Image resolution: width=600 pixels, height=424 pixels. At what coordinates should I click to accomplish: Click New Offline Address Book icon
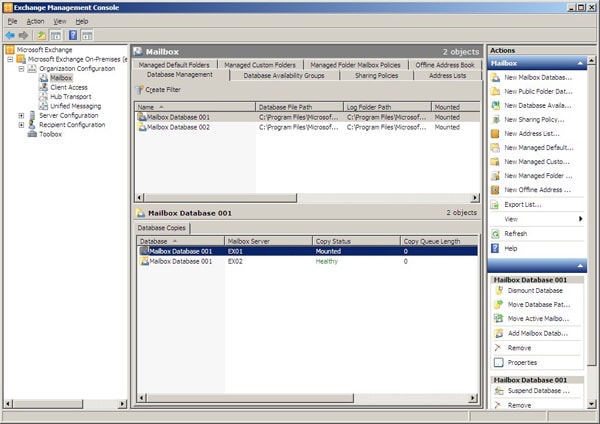click(495, 190)
